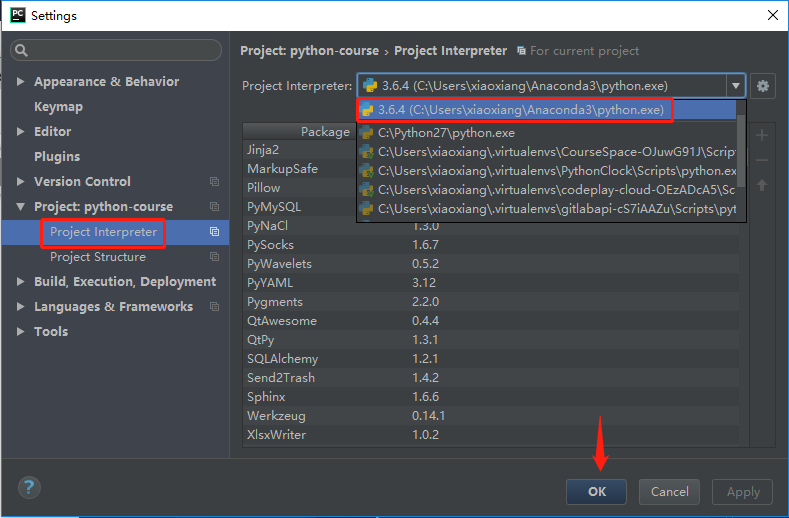The width and height of the screenshot is (789, 518).
Task: Select the SQLAlchemy package row
Action: [x=491, y=359]
